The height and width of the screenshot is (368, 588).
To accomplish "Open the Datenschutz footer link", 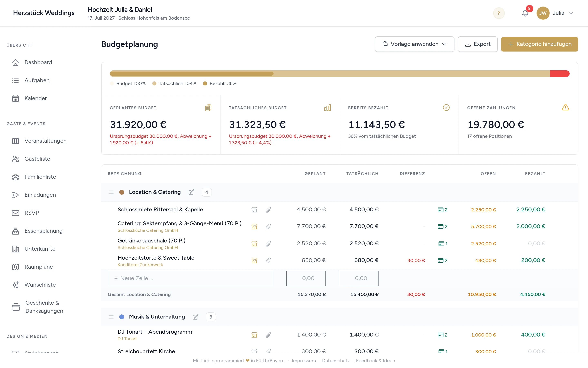I will click(x=336, y=360).
